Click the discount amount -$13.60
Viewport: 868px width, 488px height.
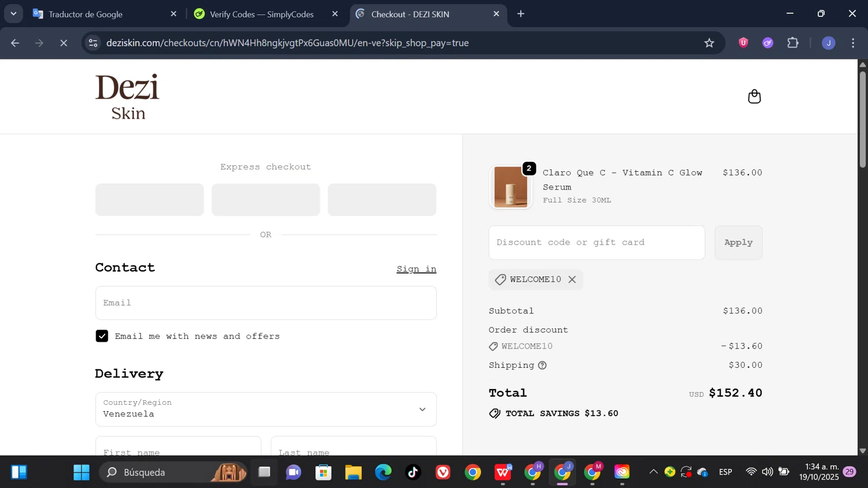742,346
